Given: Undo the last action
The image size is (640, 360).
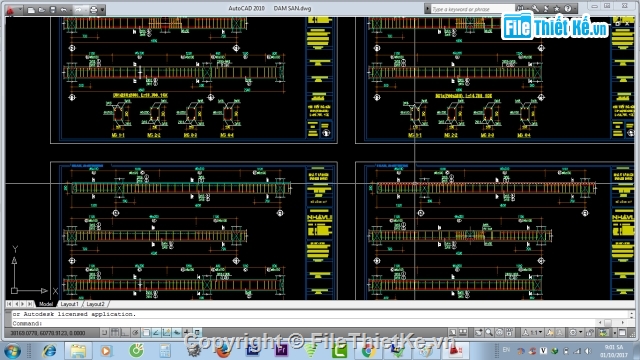Looking at the screenshot, I should [x=63, y=10].
